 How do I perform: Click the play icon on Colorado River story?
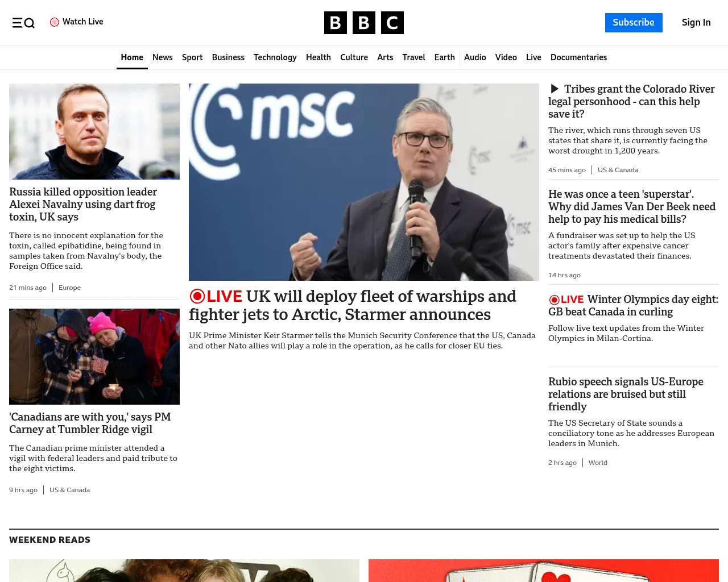555,89
